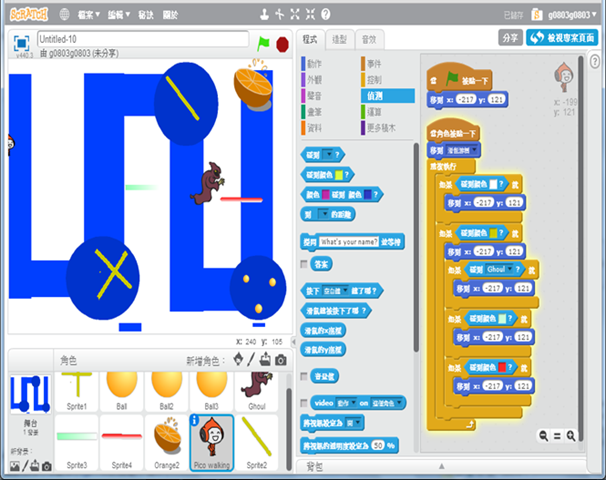This screenshot has height=480, width=606.
Task: Toggle the video motion reporter checkbox
Action: [304, 403]
